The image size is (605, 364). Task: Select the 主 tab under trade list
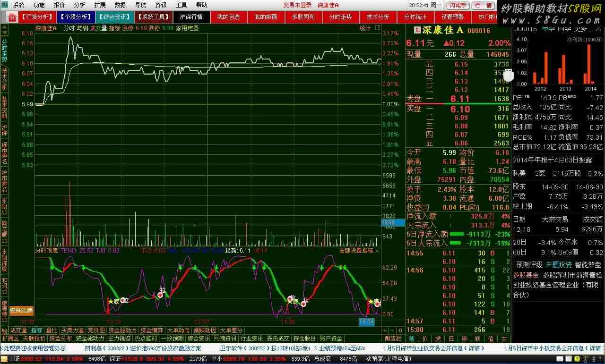[x=504, y=339]
